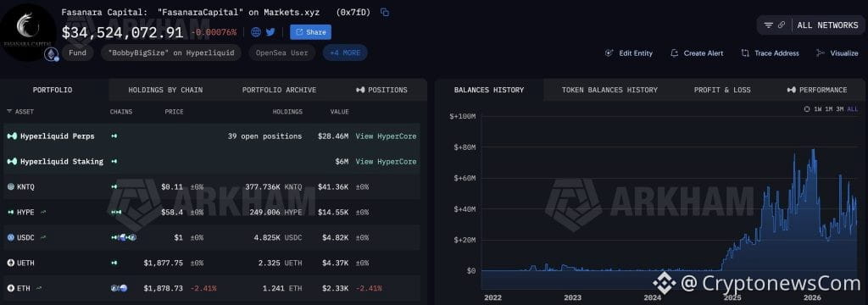Click Edit Entity
The width and height of the screenshot is (868, 305).
(x=629, y=53)
